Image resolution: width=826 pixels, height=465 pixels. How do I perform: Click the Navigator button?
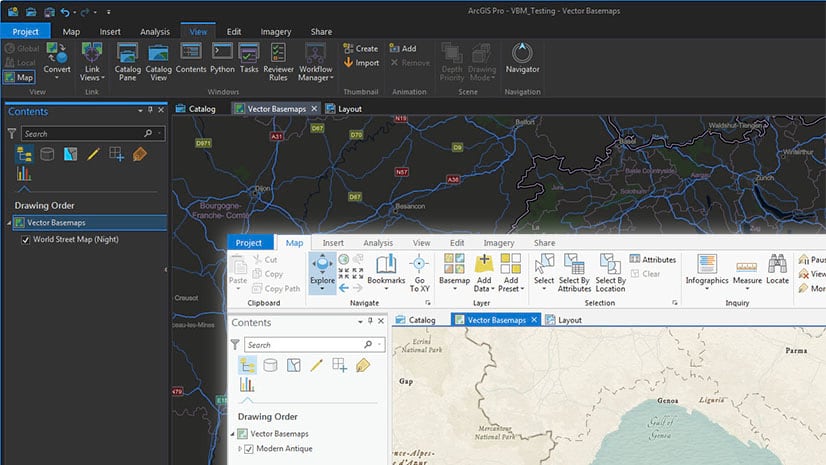(x=522, y=58)
